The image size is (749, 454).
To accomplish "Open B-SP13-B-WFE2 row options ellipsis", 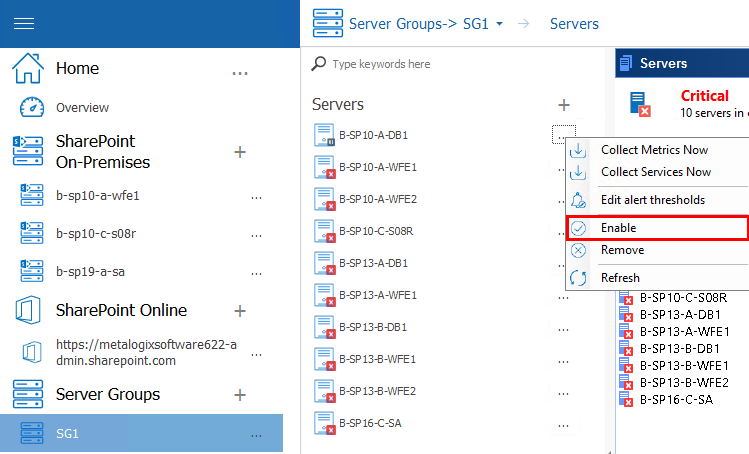I will click(x=564, y=393).
